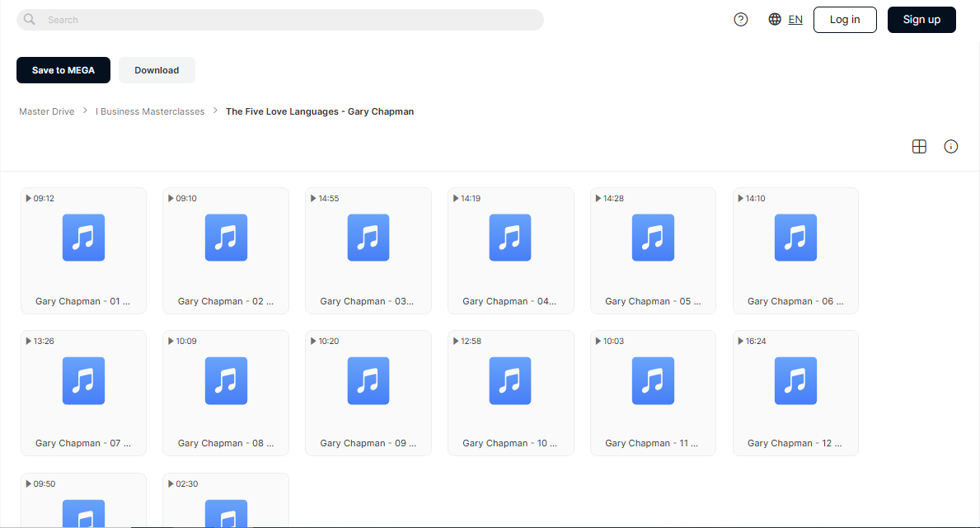Click Save to MEGA button
Image resolution: width=980 pixels, height=528 pixels.
[63, 70]
